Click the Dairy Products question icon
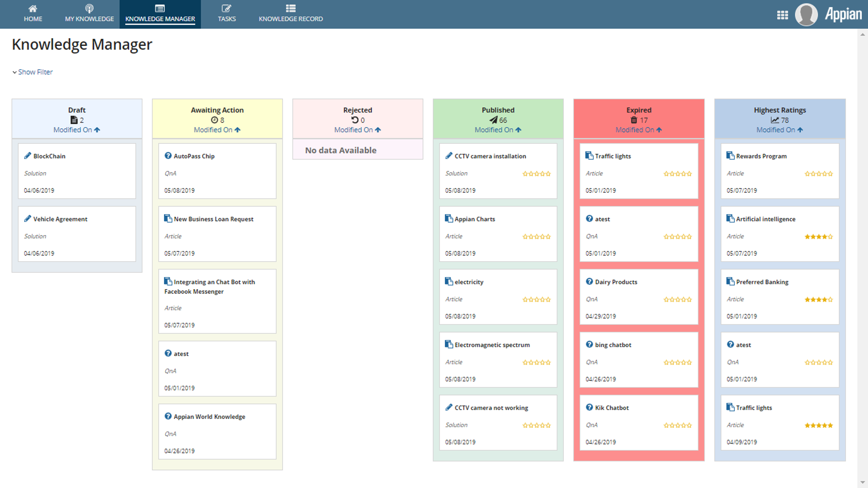 589,281
